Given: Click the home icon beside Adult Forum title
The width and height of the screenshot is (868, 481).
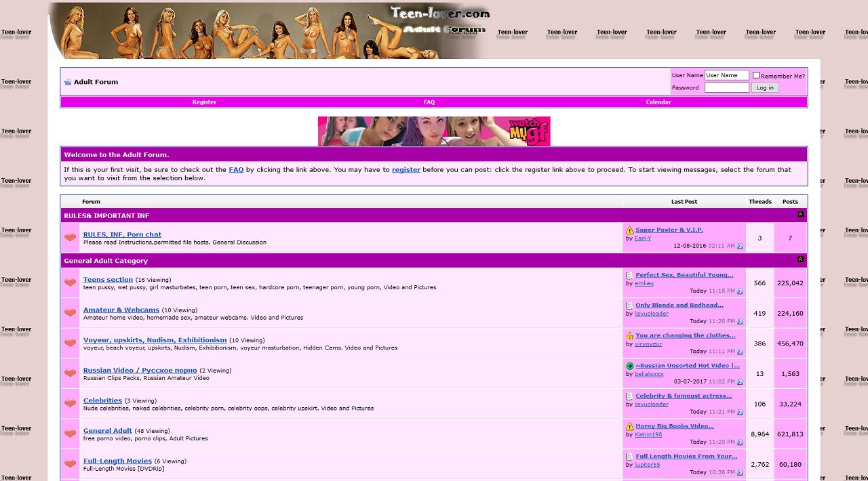Looking at the screenshot, I should tap(68, 82).
